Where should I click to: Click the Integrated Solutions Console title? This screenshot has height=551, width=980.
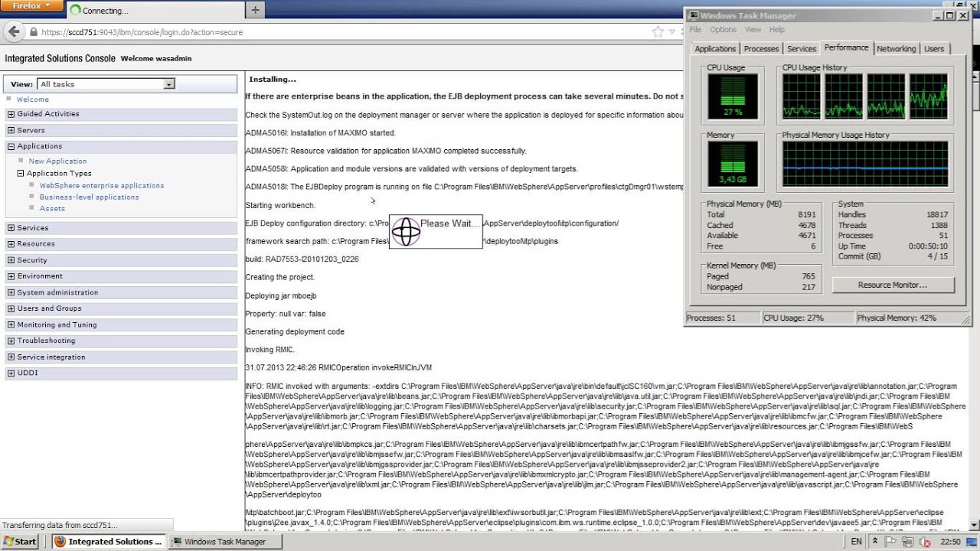(x=60, y=58)
